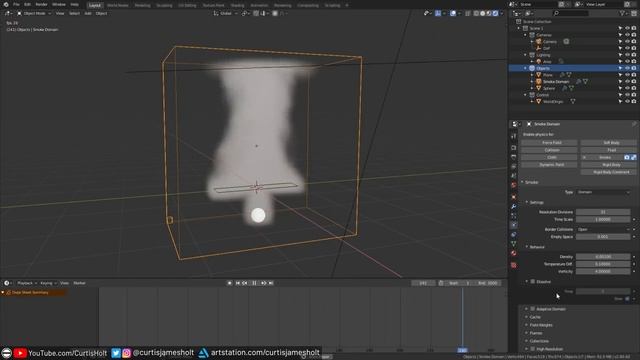
Task: Enable Collision physics
Action: click(549, 150)
